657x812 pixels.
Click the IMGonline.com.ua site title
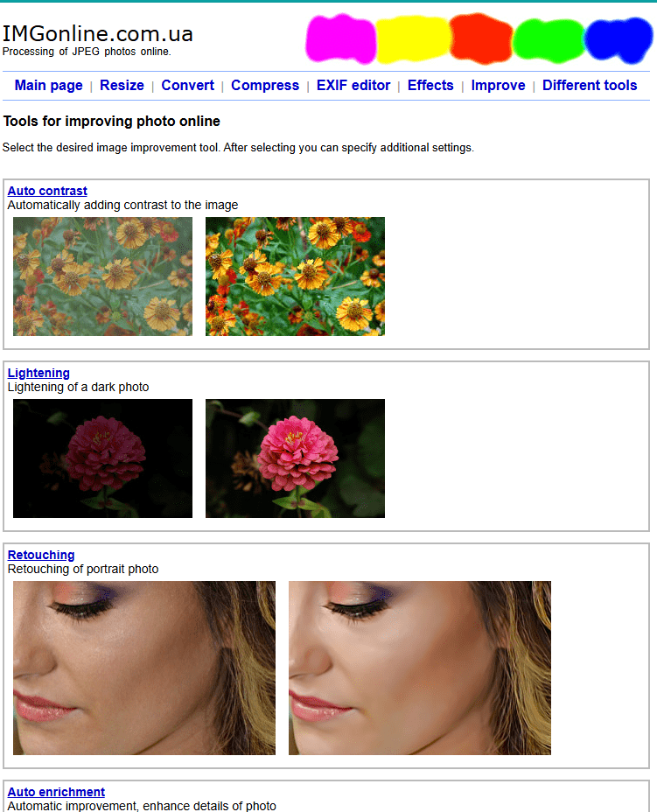click(x=98, y=34)
